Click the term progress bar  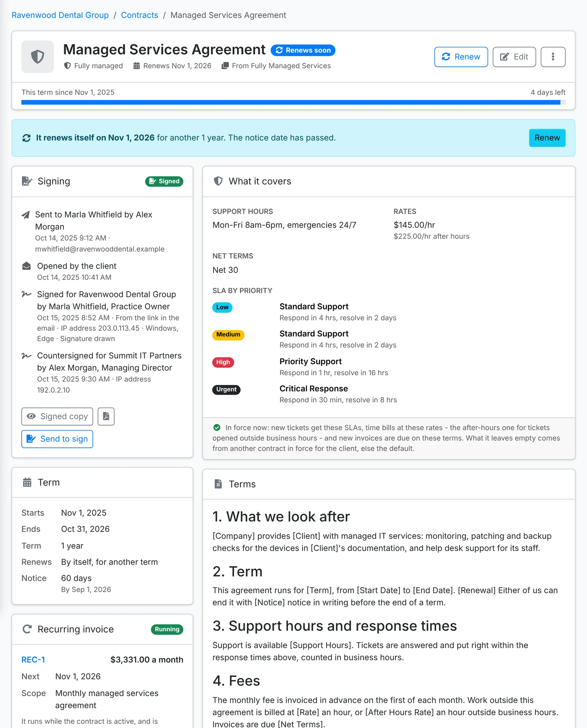coord(293,102)
